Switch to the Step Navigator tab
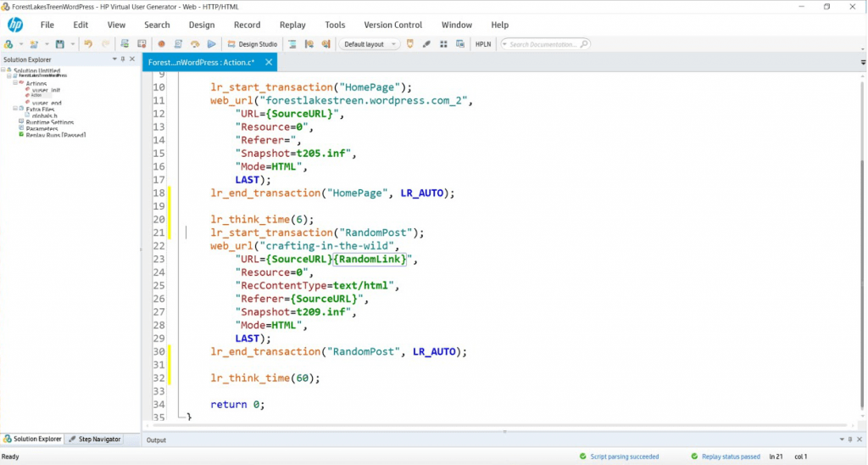Viewport: 868px width, 465px height. [95, 439]
